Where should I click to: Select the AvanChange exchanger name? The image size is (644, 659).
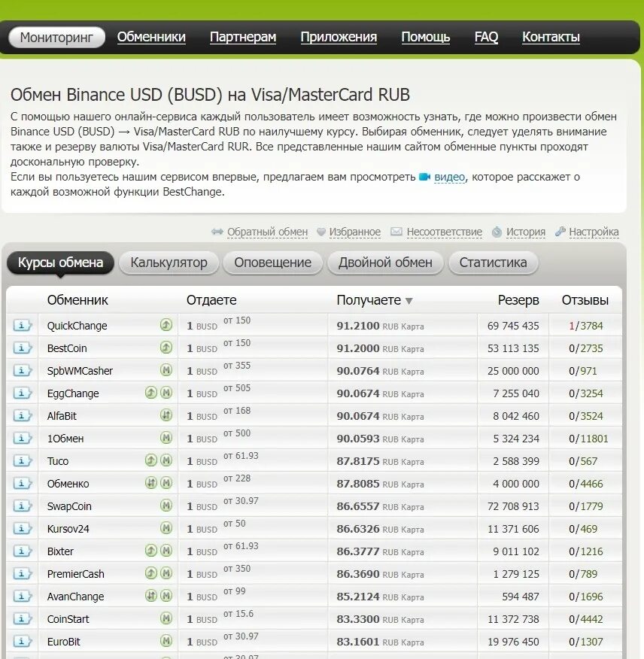coord(75,597)
